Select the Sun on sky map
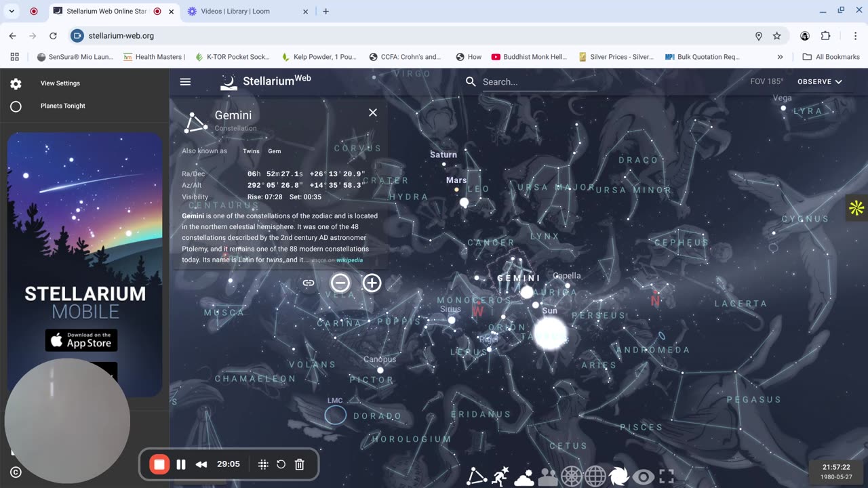The height and width of the screenshot is (488, 868). [x=550, y=334]
